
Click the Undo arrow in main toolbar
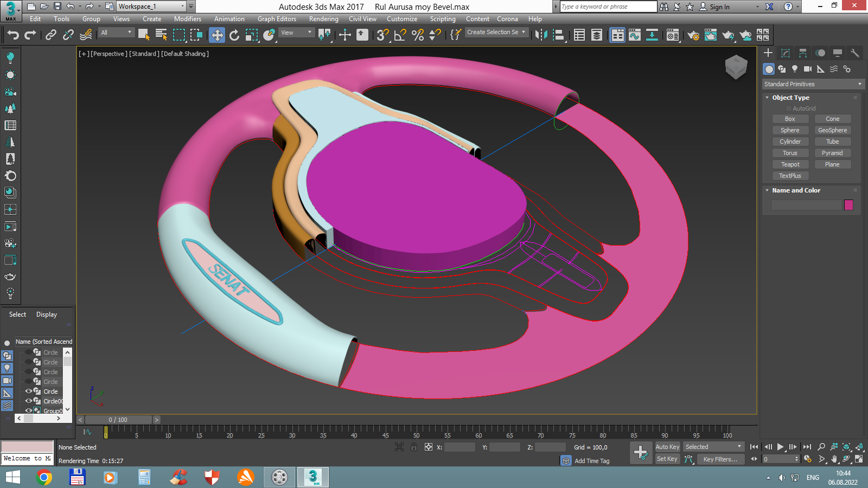13,35
